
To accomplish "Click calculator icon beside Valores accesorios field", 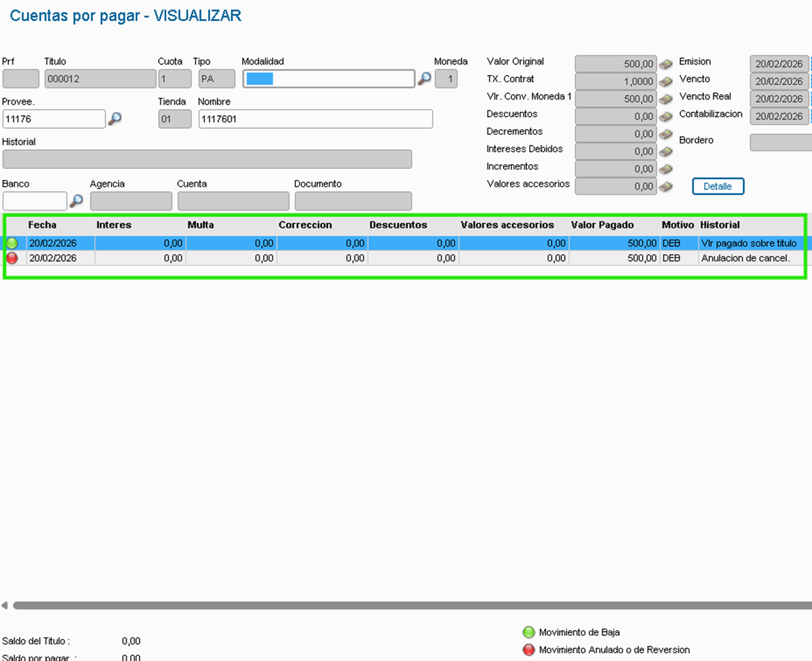I will [666, 186].
